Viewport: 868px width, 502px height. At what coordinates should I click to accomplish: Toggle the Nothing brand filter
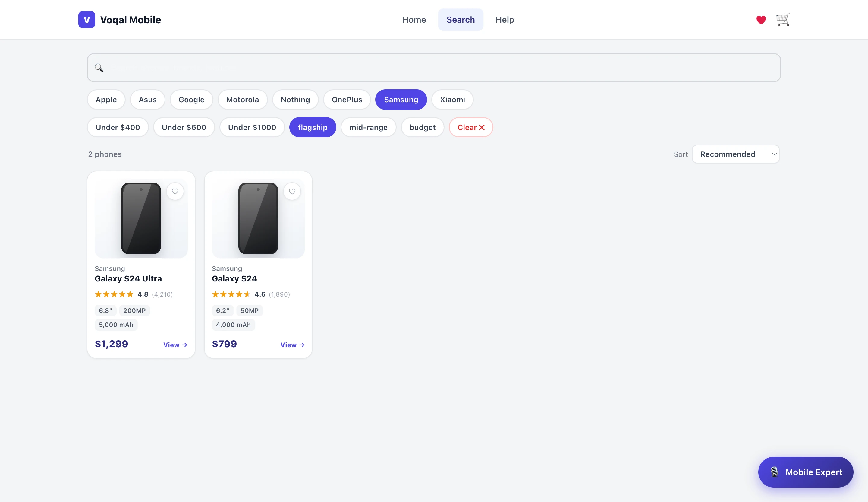point(295,100)
